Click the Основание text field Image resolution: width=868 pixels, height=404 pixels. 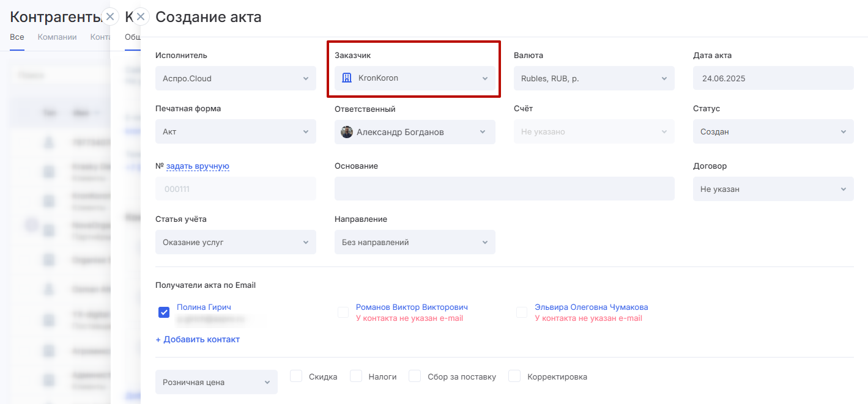coord(504,189)
